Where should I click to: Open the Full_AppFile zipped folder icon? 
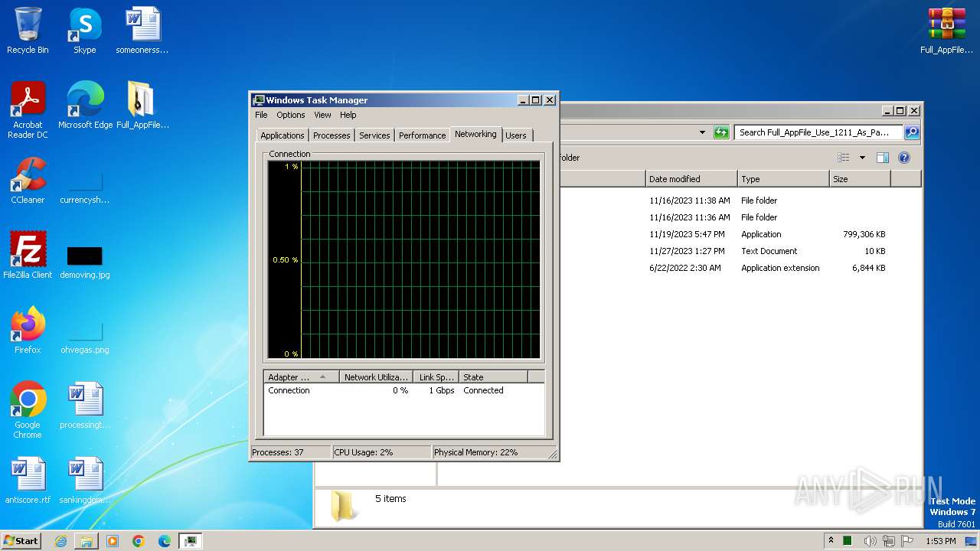(142, 105)
